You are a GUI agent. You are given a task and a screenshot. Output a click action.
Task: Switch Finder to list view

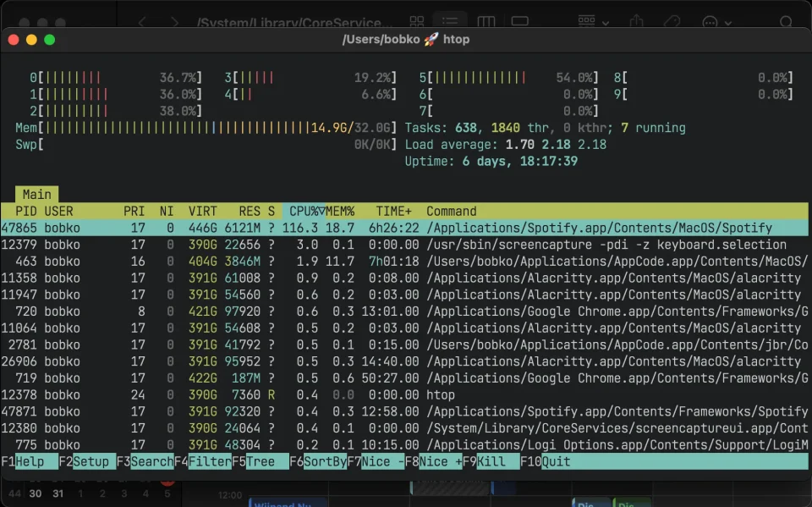coord(449,21)
